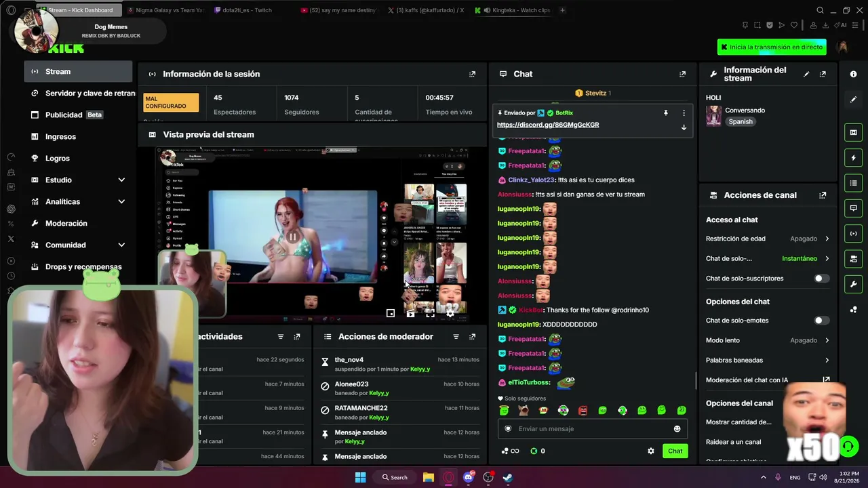The width and height of the screenshot is (868, 488).
Task: Pop out the Acciones de moderador panel
Action: [473, 337]
